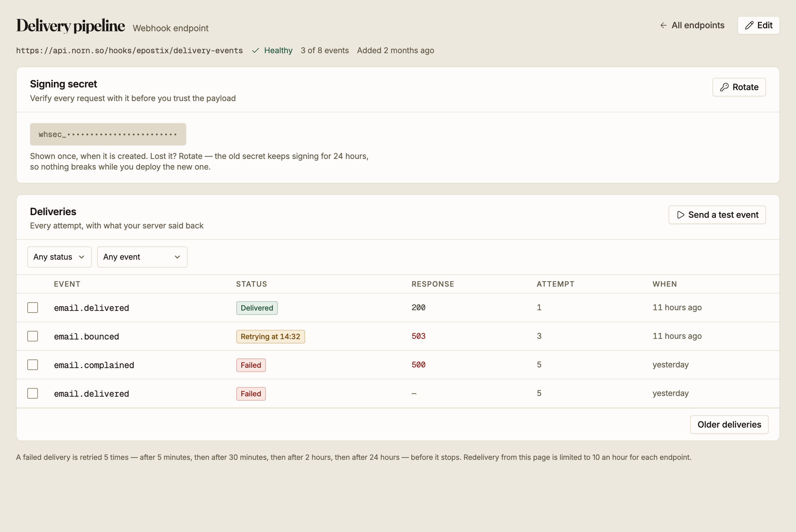Click the 3 of 8 events text
This screenshot has height=532, width=796.
click(325, 51)
